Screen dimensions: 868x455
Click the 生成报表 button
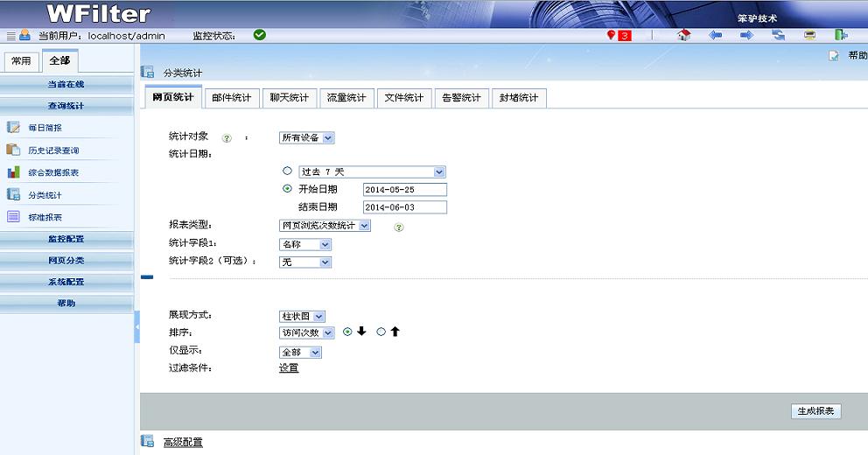click(x=815, y=411)
